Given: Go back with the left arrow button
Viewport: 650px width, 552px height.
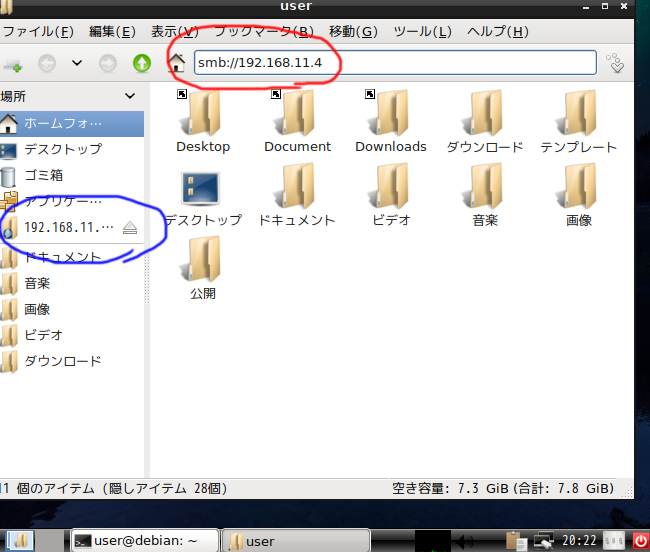Looking at the screenshot, I should click(47, 63).
